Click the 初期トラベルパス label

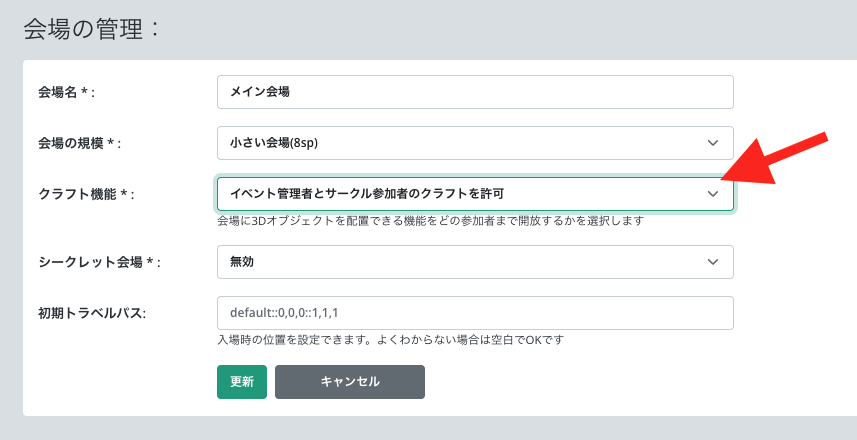[92, 314]
